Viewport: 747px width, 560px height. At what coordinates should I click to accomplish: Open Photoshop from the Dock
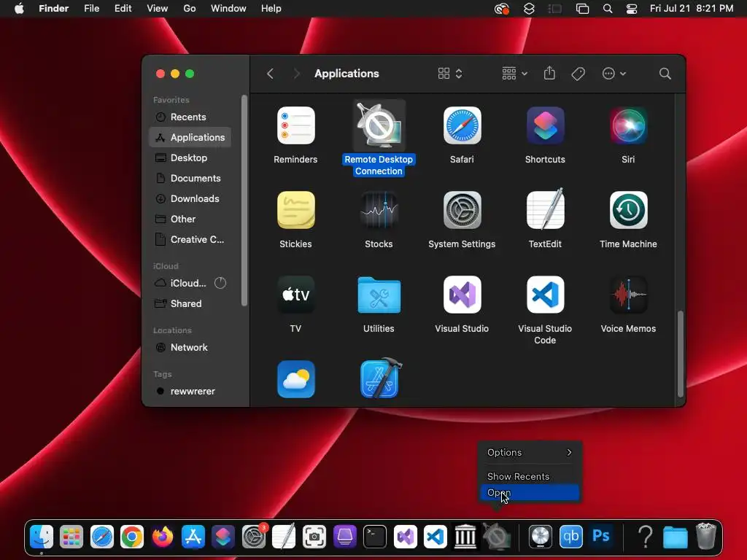[601, 537]
